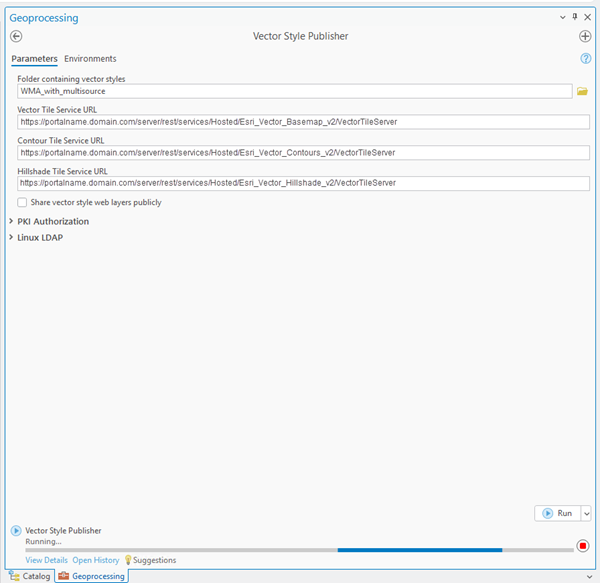Click the Vector Tile Service URL label
This screenshot has width=600, height=583.
point(57,109)
